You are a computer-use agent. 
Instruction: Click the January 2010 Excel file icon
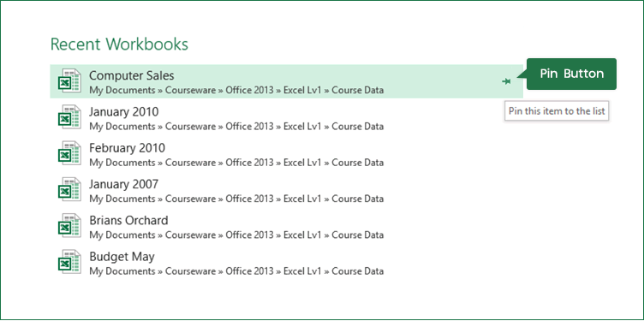69,117
